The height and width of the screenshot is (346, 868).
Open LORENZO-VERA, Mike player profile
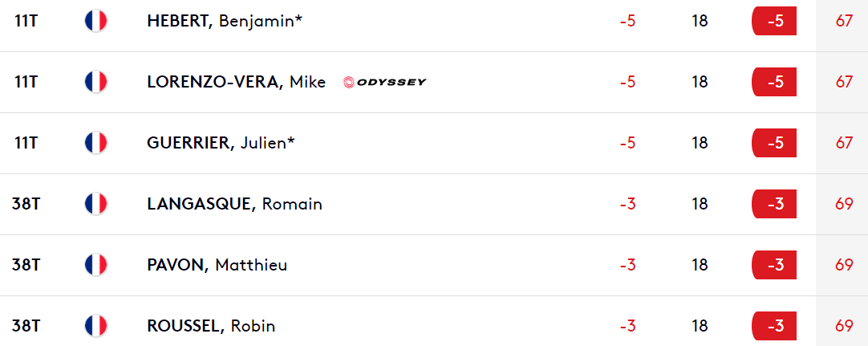point(237,82)
